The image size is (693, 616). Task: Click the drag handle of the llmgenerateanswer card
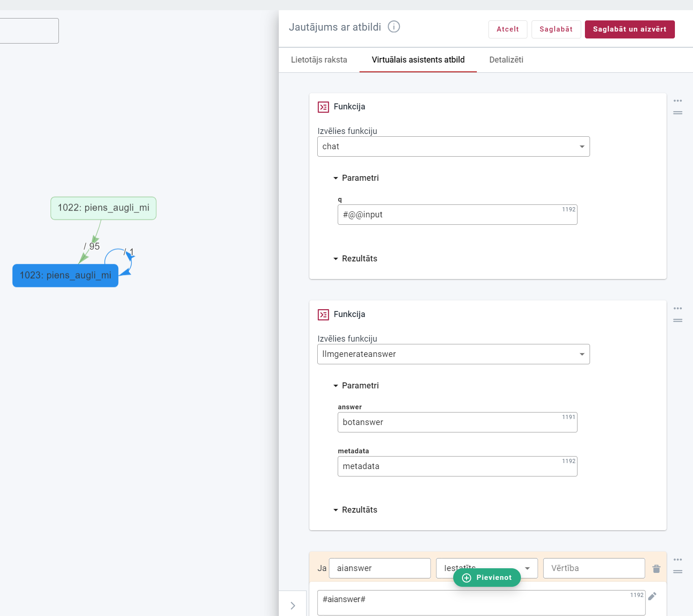pos(678,320)
